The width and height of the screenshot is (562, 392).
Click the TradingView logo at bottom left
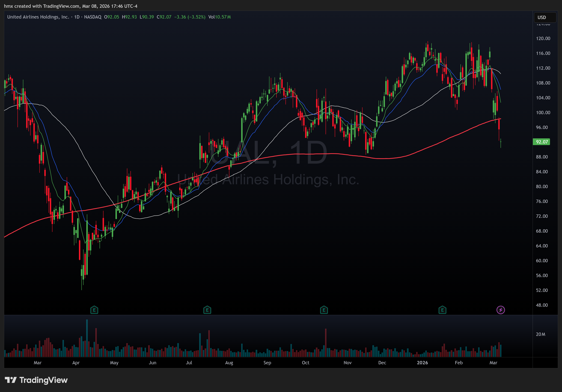pos(36,380)
